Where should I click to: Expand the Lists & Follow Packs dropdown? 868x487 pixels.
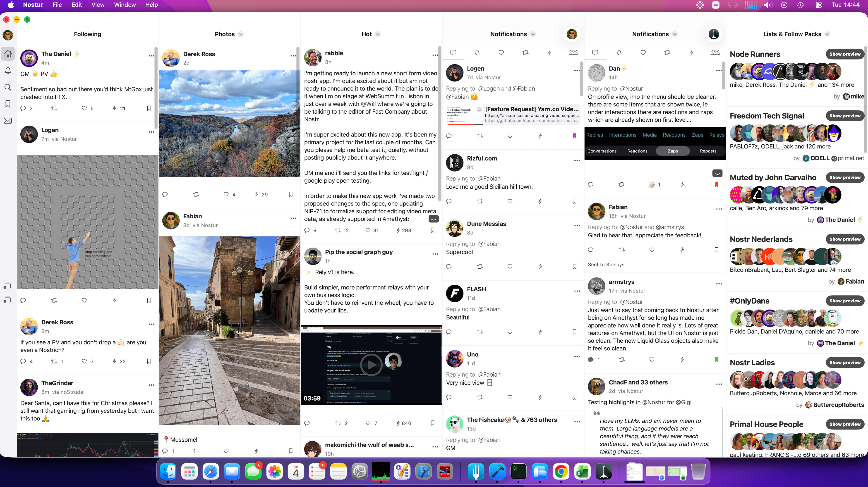pyautogui.click(x=827, y=34)
